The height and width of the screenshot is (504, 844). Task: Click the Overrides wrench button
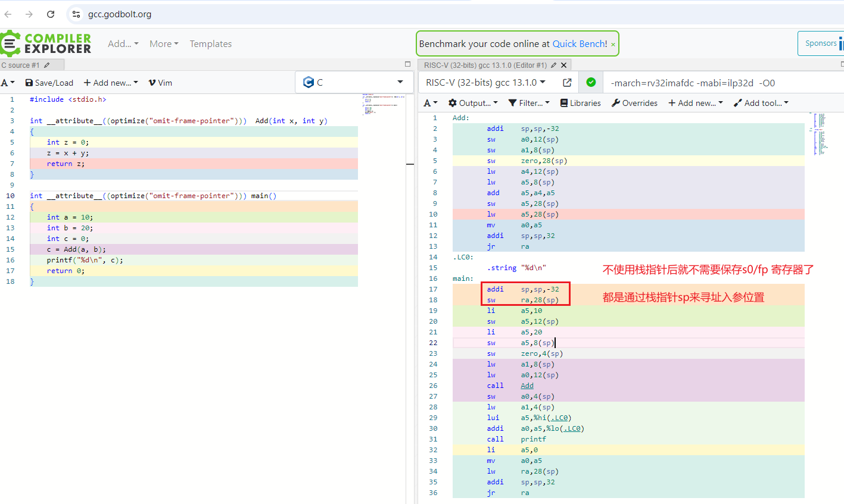click(x=634, y=103)
